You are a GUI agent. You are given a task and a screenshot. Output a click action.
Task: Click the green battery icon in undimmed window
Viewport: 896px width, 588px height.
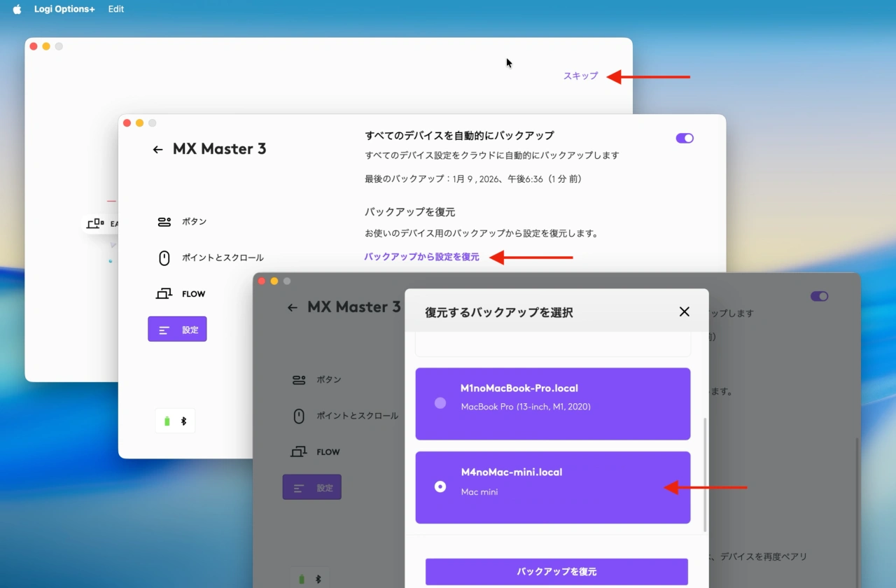(167, 421)
